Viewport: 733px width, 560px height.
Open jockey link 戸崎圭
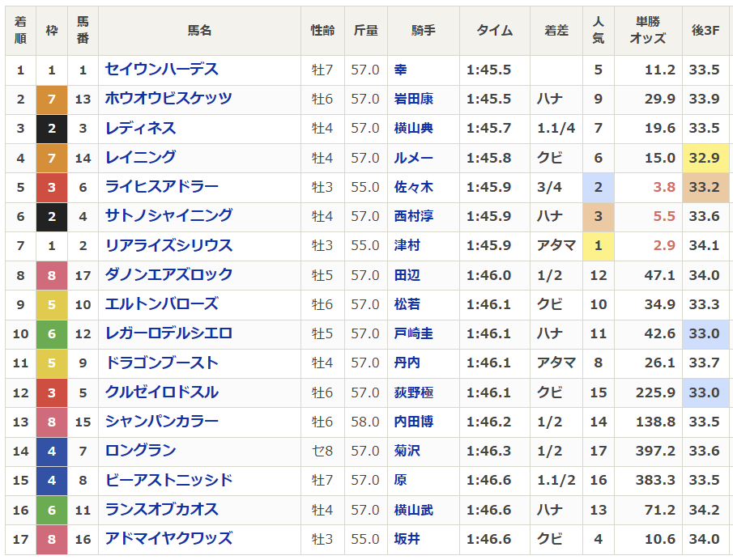point(413,333)
